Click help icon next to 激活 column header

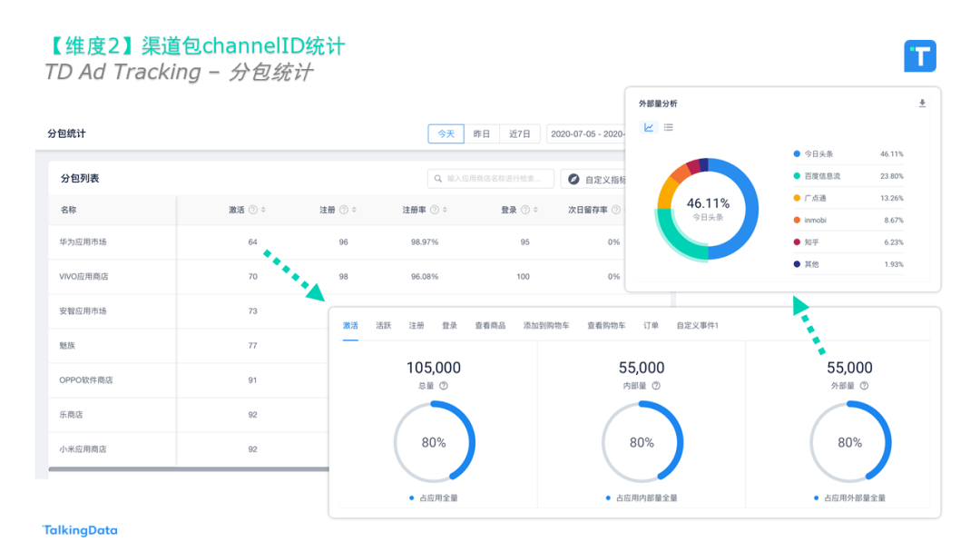tap(253, 211)
